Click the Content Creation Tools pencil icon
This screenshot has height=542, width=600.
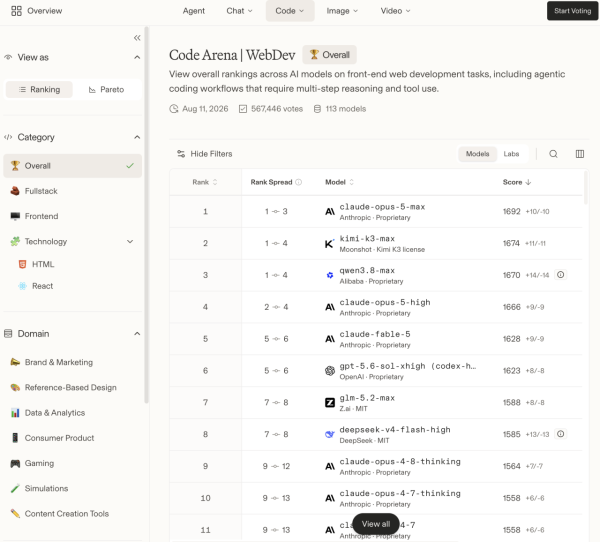point(15,514)
